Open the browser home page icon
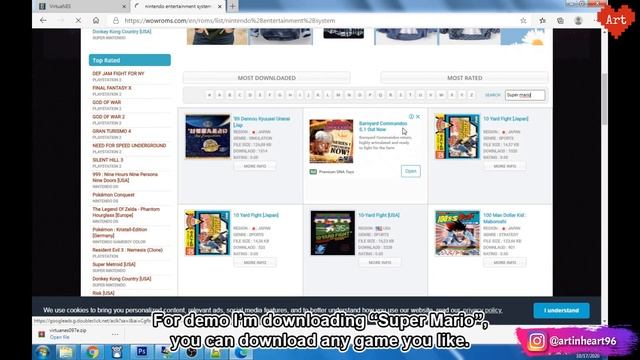The image size is (640, 360). tap(96, 20)
